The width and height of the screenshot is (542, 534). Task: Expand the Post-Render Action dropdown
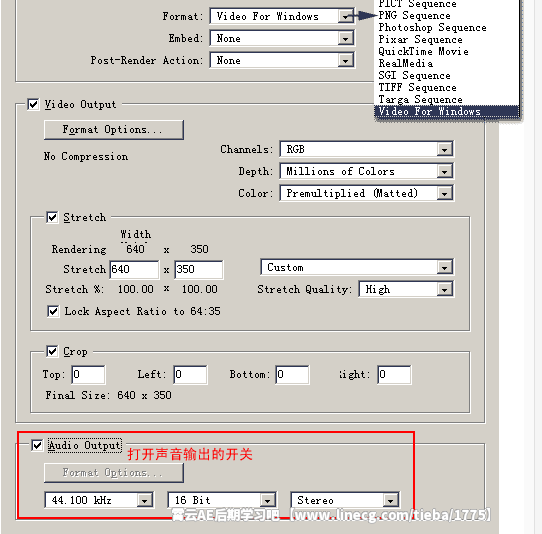tap(282, 60)
